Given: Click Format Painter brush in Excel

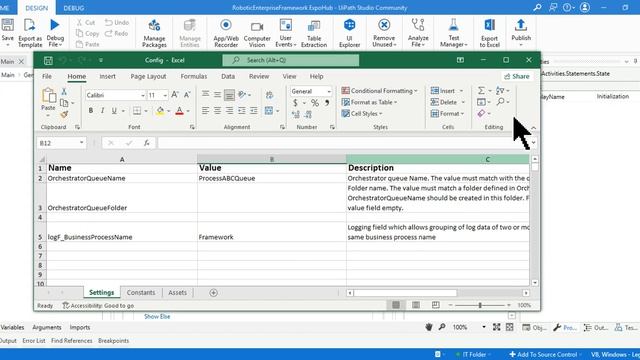Looking at the screenshot, I should (x=64, y=114).
